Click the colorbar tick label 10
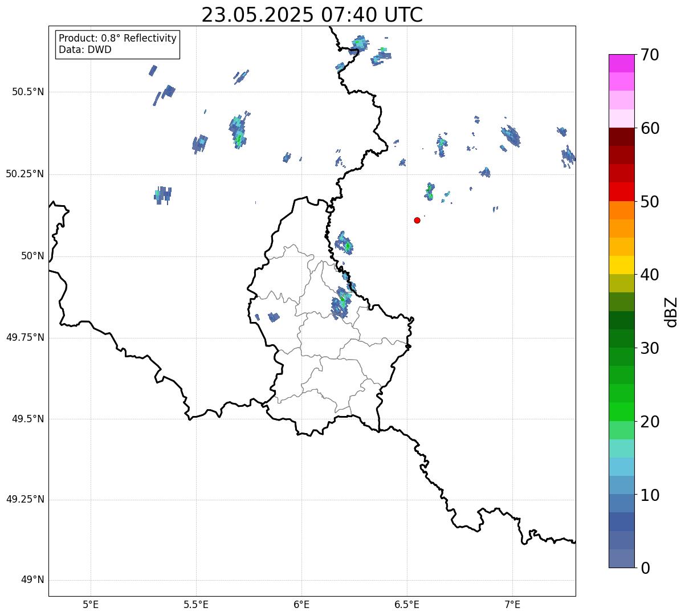The height and width of the screenshot is (616, 685). 650,495
